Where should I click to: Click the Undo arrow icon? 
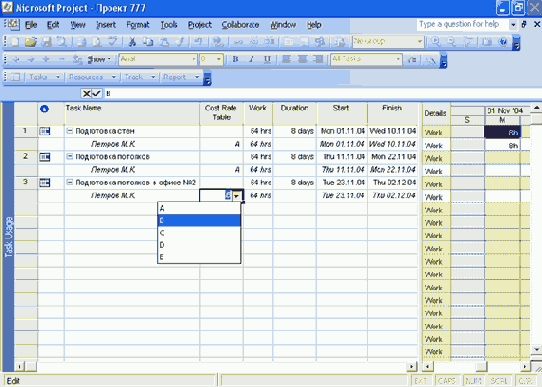pos(198,42)
